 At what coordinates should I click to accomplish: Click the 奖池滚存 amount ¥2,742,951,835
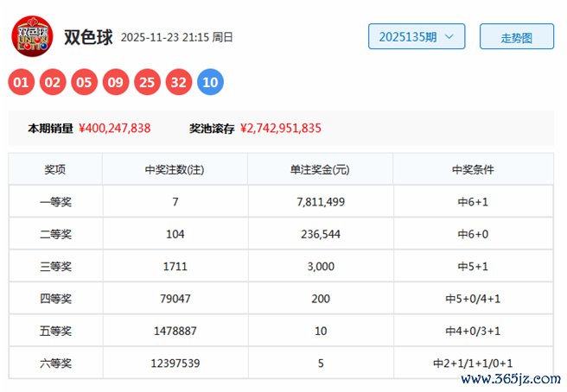click(x=281, y=128)
